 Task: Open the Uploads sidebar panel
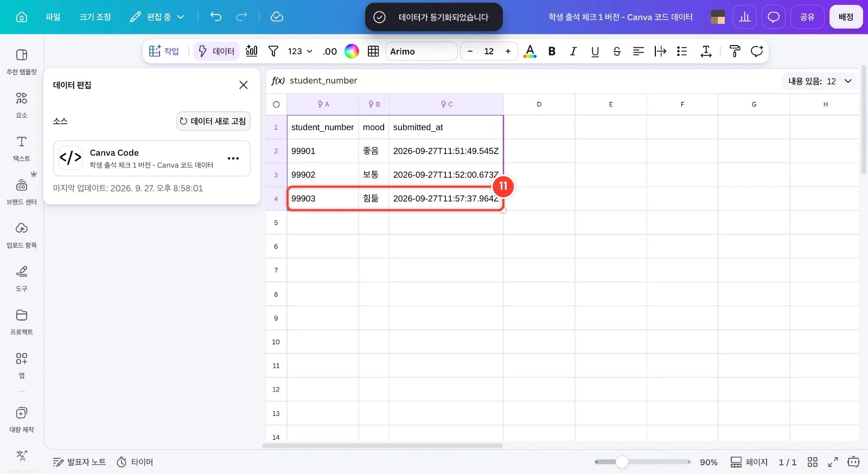[22, 235]
